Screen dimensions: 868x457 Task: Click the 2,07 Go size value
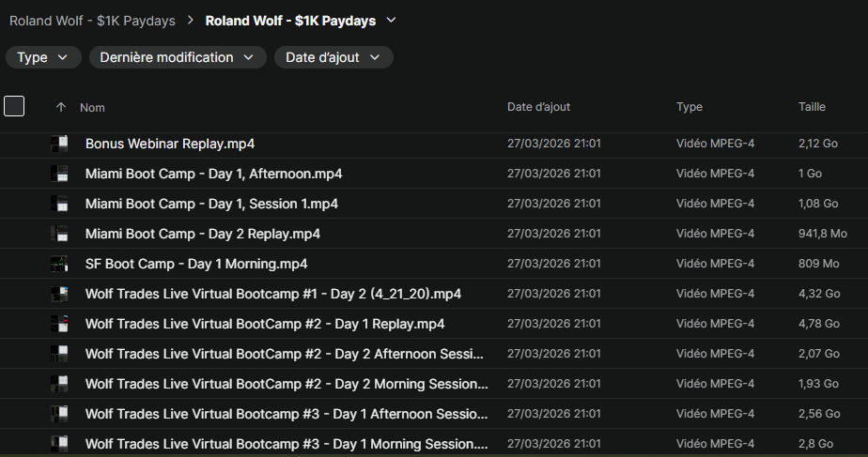(x=819, y=353)
